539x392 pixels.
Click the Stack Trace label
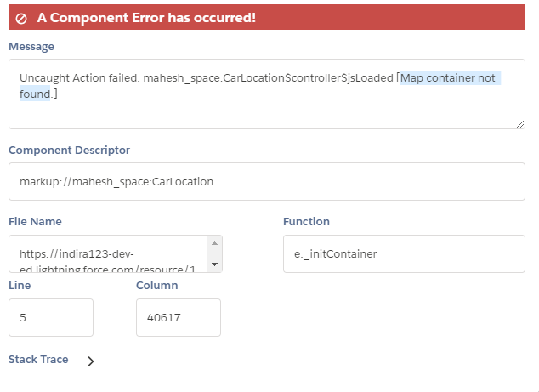coord(38,360)
